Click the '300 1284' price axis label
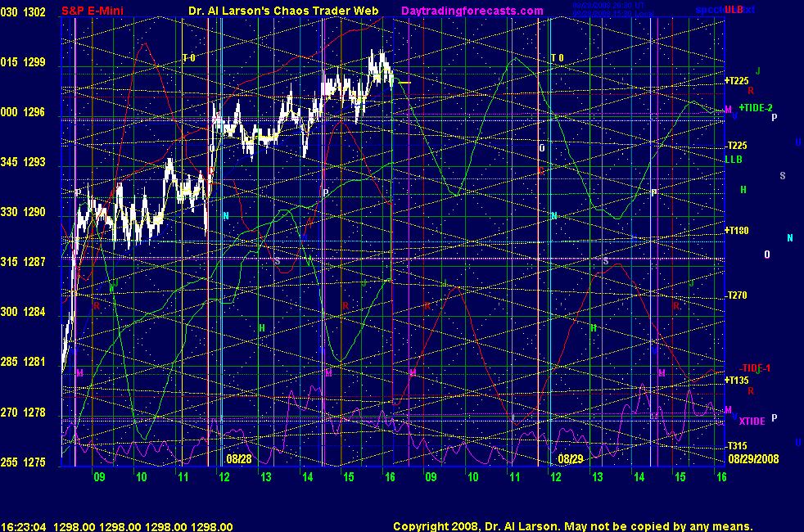804x532 pixels. [x=23, y=312]
